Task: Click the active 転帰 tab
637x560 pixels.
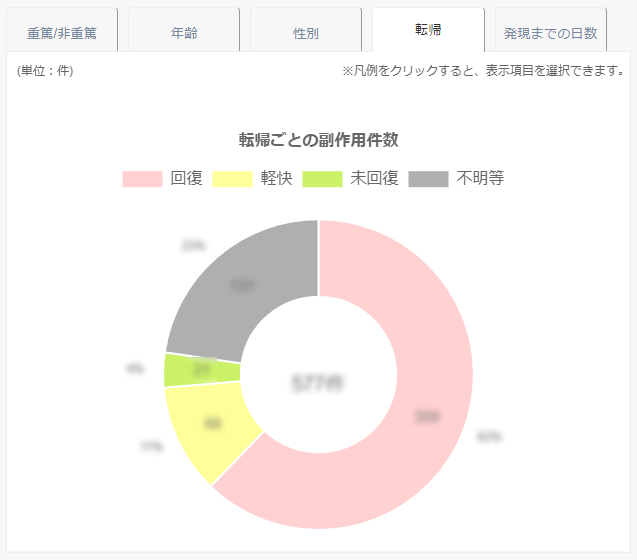Action: pos(428,30)
